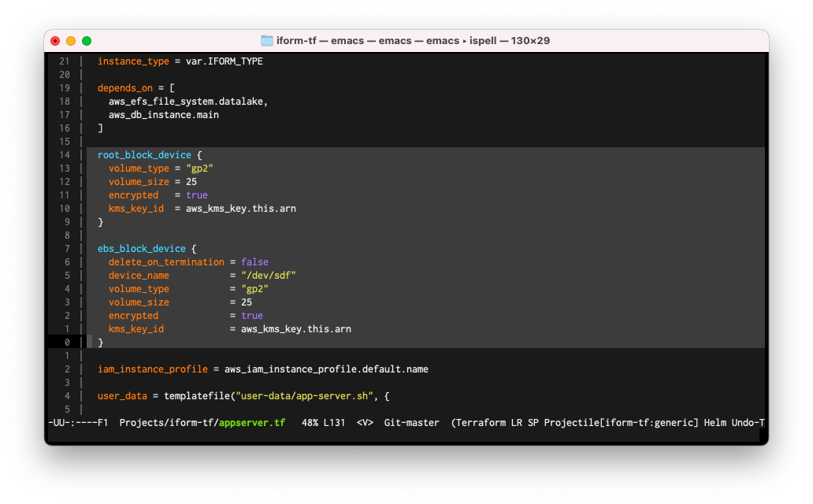
Task: Click 'aws_efs_file_system.datalake,' entry
Action: click(188, 102)
